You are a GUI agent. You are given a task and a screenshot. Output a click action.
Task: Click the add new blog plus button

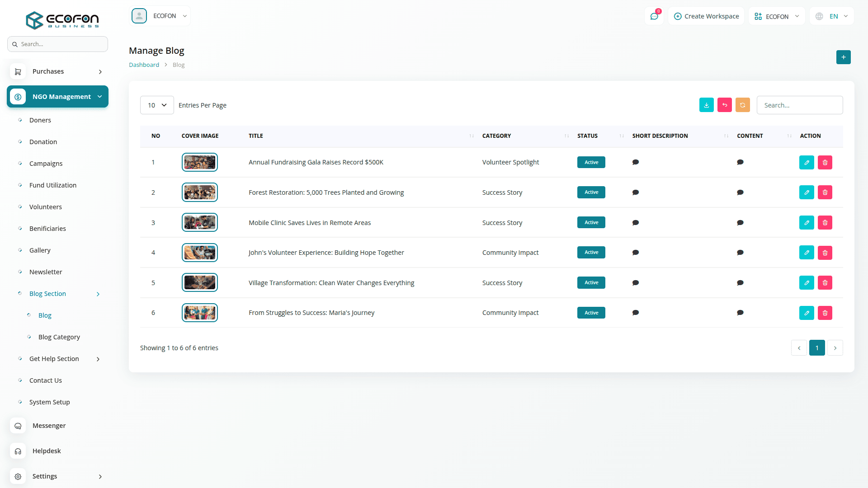843,57
